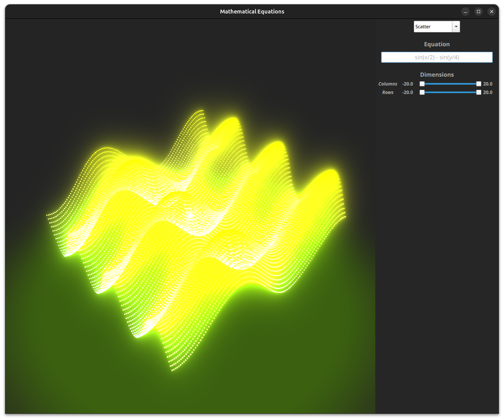Viewport: 504px width, 420px height.
Task: Click the middle of the Rows slider track
Action: (450, 92)
